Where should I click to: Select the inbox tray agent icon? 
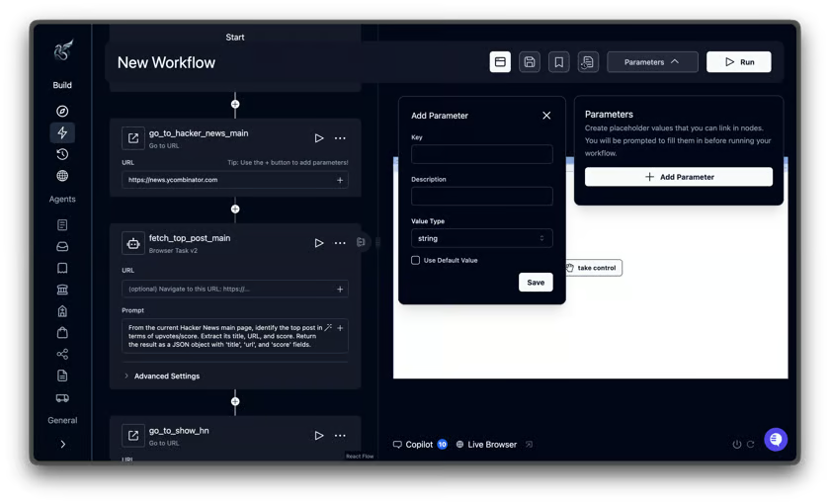62,247
